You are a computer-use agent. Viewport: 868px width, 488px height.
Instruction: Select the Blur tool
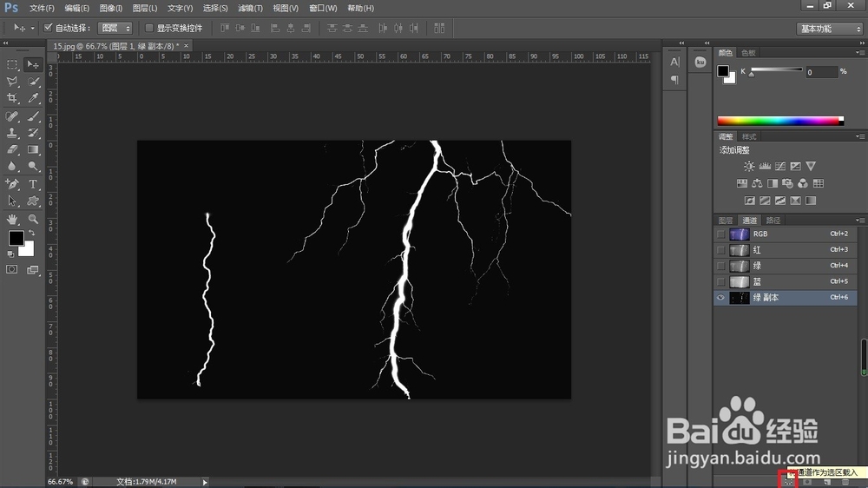pos(11,166)
